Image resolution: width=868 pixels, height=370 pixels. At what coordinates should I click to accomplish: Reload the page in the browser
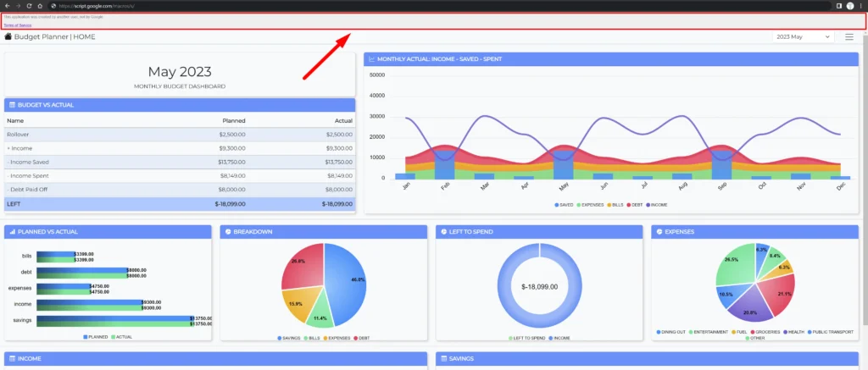coord(28,5)
